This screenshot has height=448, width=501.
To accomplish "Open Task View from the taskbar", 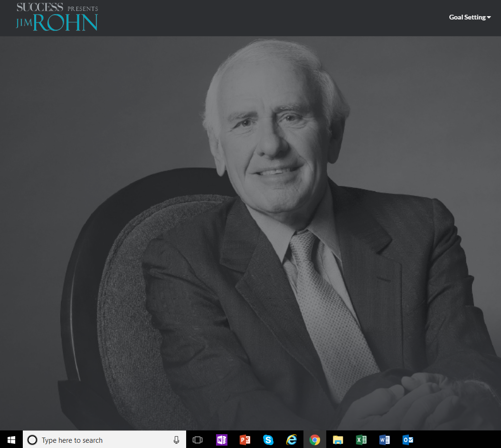I will [198, 440].
